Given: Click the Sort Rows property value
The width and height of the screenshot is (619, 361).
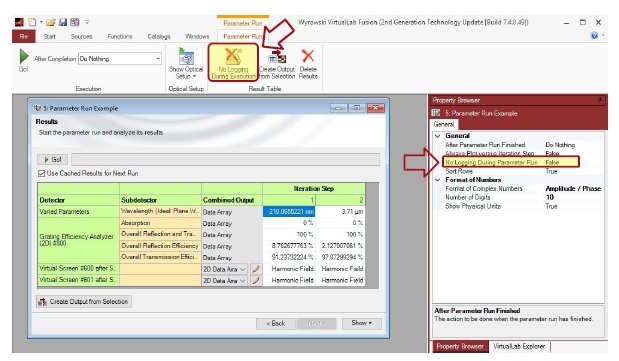Looking at the screenshot, I should pos(551,171).
